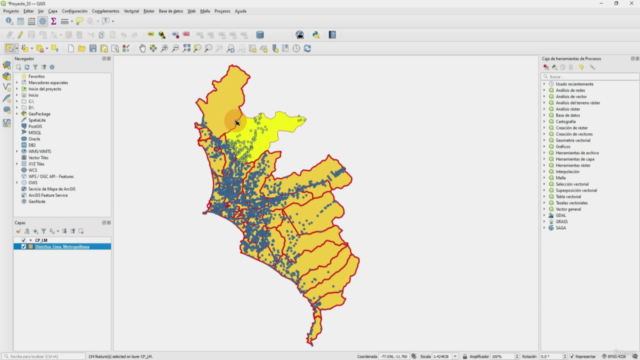Open the Capa menu

tap(53, 11)
